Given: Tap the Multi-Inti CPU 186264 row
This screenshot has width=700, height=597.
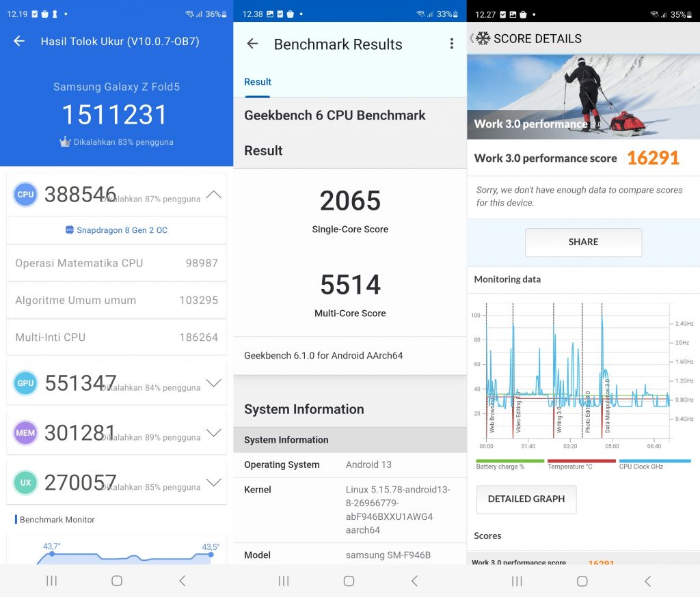Looking at the screenshot, I should click(x=116, y=337).
